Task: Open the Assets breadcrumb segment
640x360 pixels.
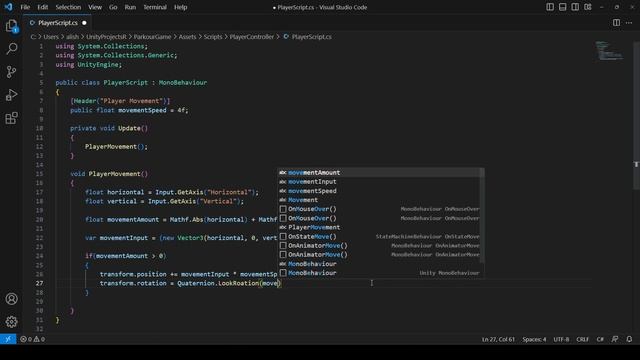Action: tap(187, 37)
